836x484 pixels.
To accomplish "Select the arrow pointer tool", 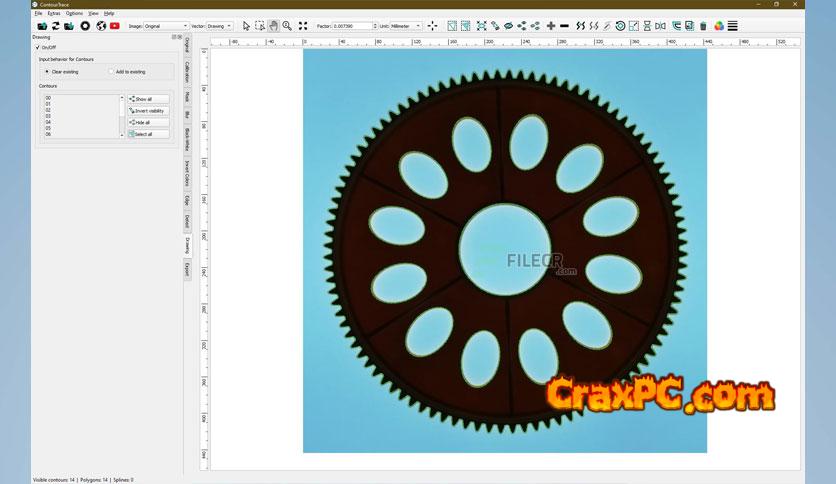I will click(247, 26).
